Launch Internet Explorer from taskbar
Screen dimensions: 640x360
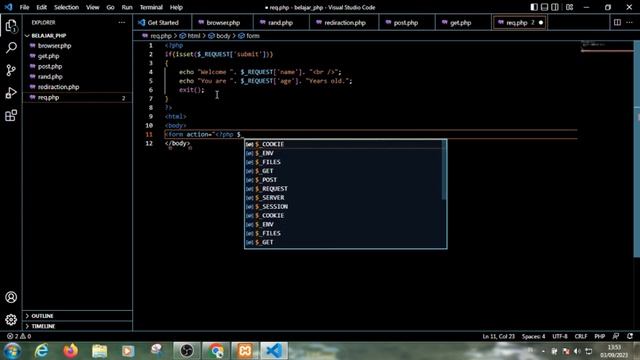42,351
